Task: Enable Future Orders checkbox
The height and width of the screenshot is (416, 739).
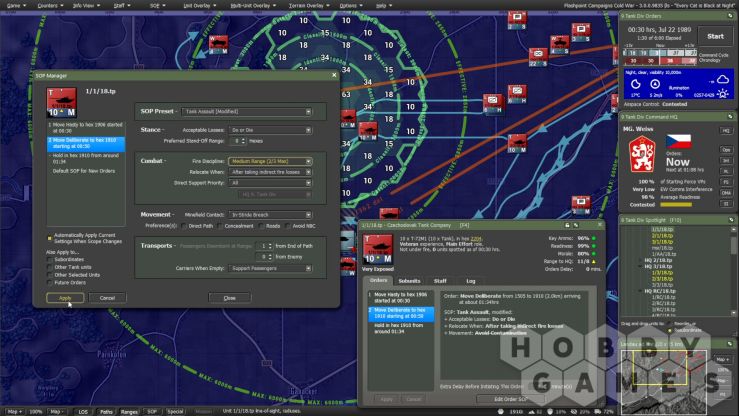Action: click(x=50, y=283)
